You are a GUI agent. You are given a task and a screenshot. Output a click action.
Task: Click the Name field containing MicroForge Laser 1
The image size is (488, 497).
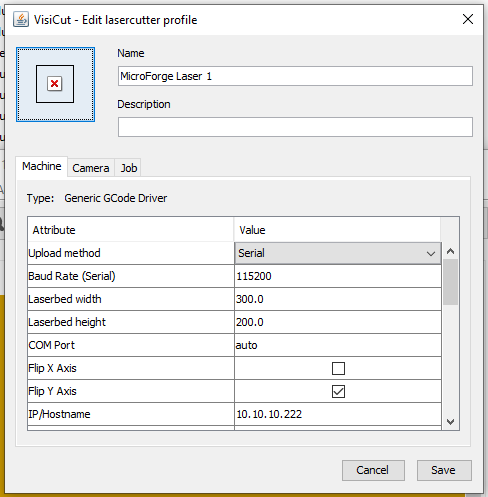click(295, 76)
